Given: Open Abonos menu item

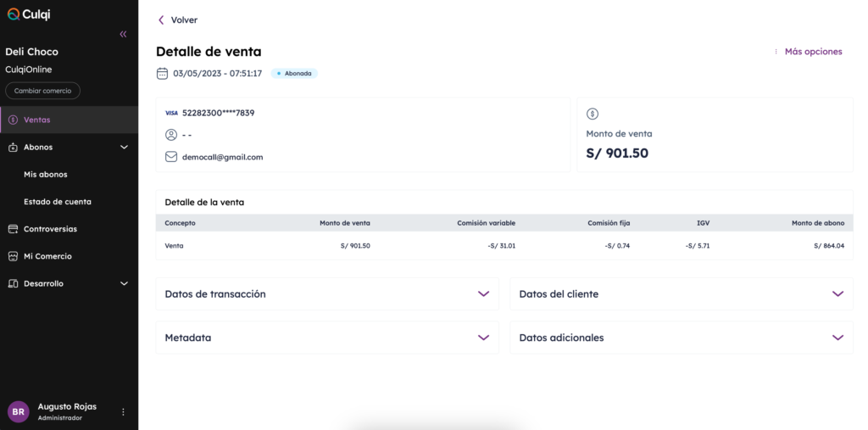Looking at the screenshot, I should (x=70, y=148).
